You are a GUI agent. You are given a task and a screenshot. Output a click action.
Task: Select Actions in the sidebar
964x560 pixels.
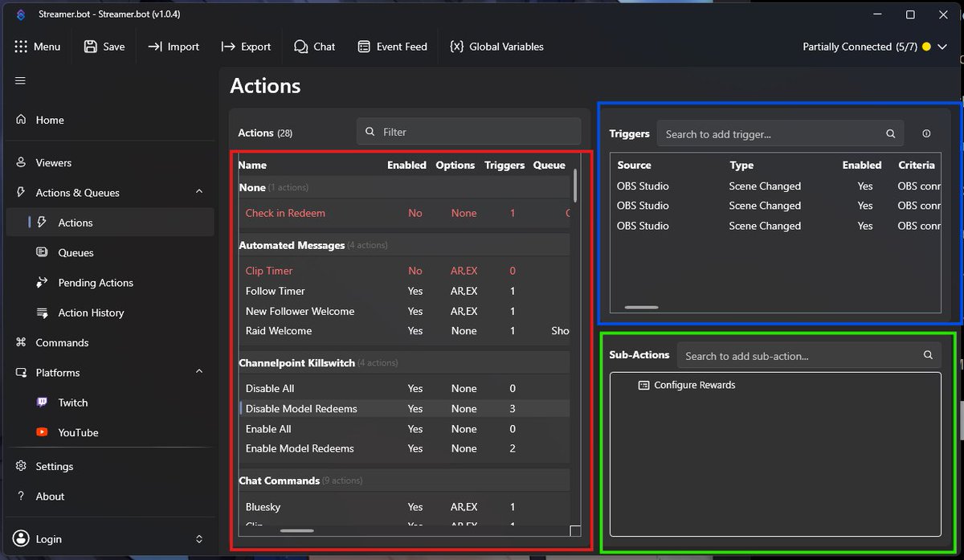pos(110,223)
